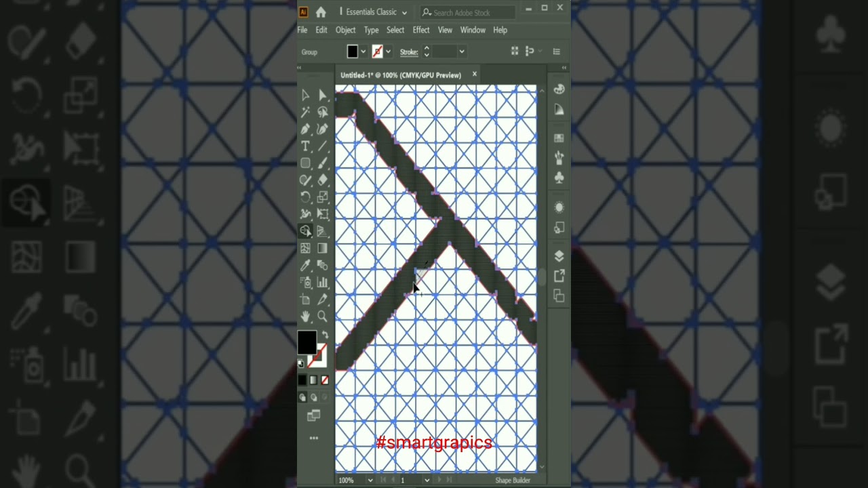
Task: Open stroke weight dropdown arrow
Action: pos(461,52)
